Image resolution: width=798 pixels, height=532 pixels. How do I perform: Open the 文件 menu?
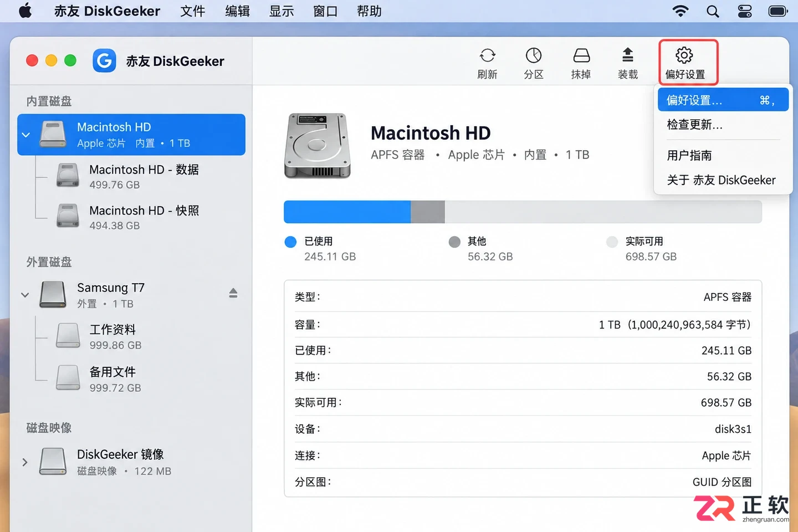coord(193,11)
